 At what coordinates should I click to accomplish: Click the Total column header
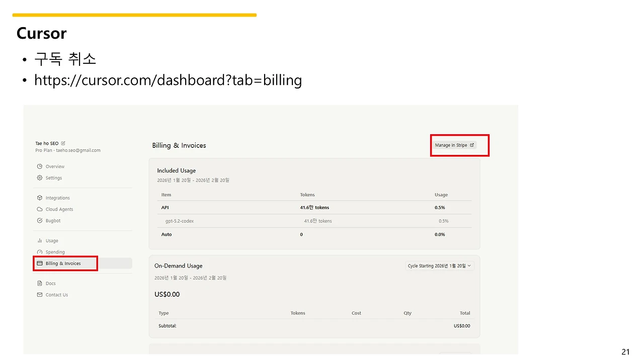(x=465, y=313)
